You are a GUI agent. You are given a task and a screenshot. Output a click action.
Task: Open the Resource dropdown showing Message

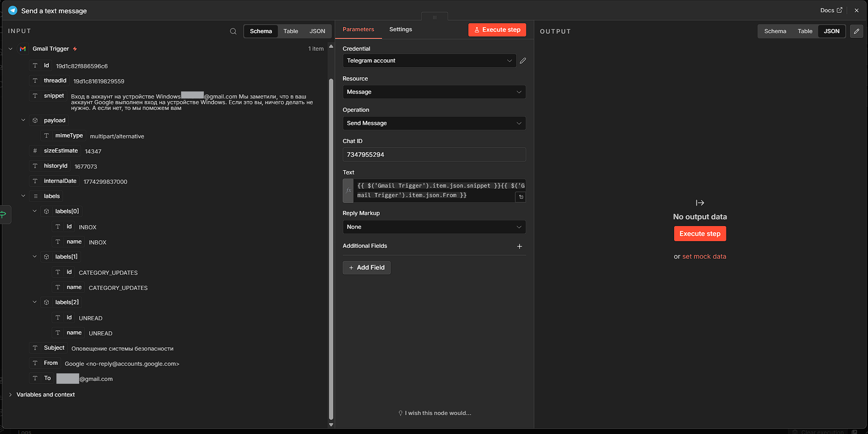coord(434,92)
